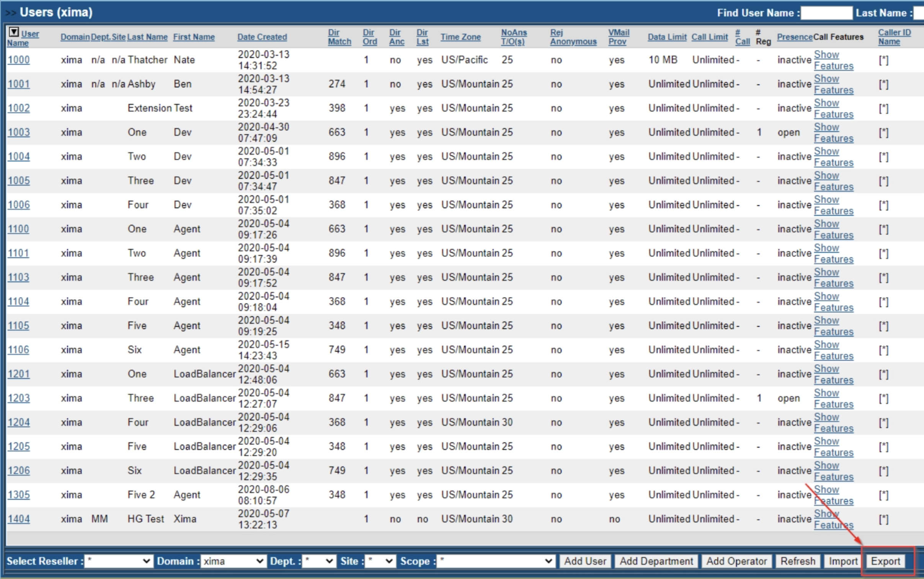Open the Scope dropdown
Image resolution: width=924 pixels, height=579 pixels.
point(496,561)
